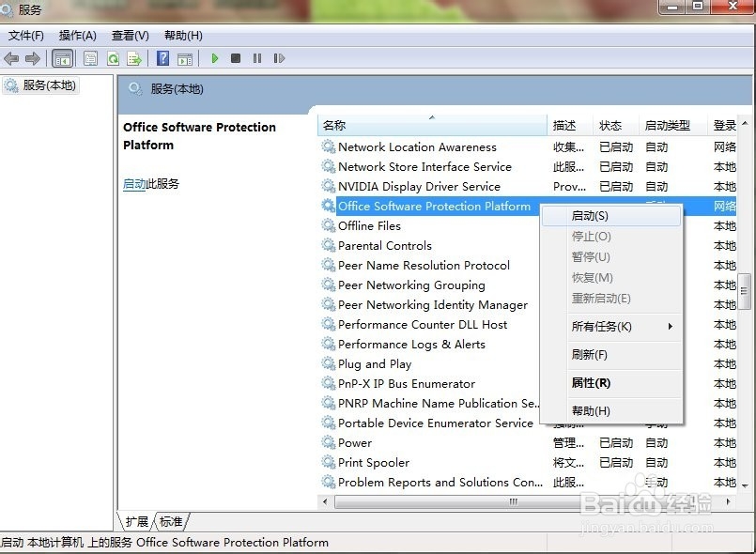Viewport: 756px width, 554px height.
Task: Open the 查看(V) menu
Action: coord(131,35)
